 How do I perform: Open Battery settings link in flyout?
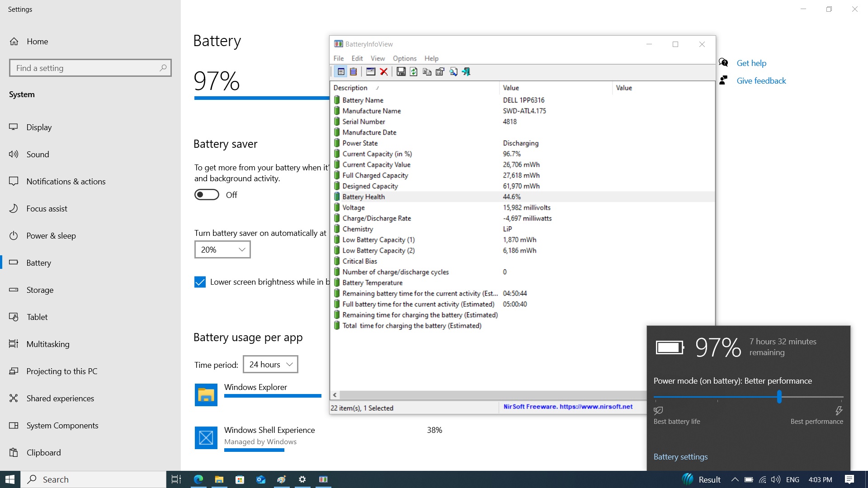(680, 457)
